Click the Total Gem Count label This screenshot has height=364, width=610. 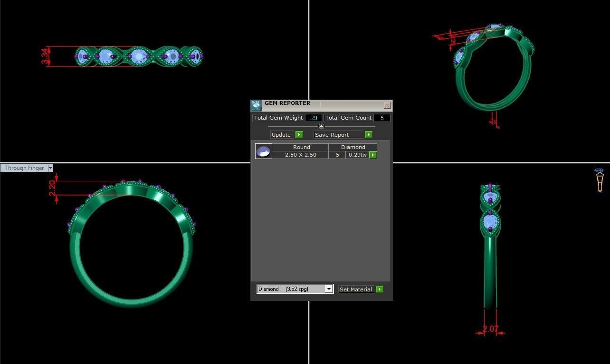coord(349,118)
